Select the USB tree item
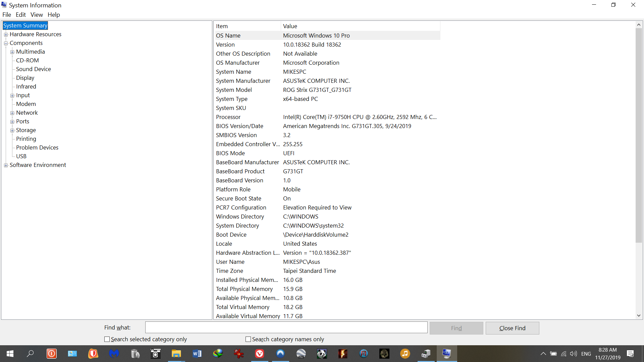 click(x=21, y=156)
